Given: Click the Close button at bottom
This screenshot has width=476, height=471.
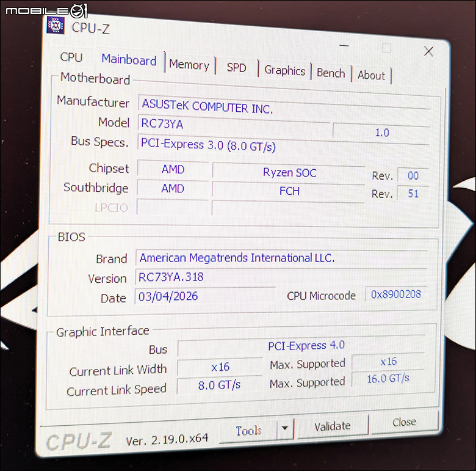Looking at the screenshot, I should point(405,422).
